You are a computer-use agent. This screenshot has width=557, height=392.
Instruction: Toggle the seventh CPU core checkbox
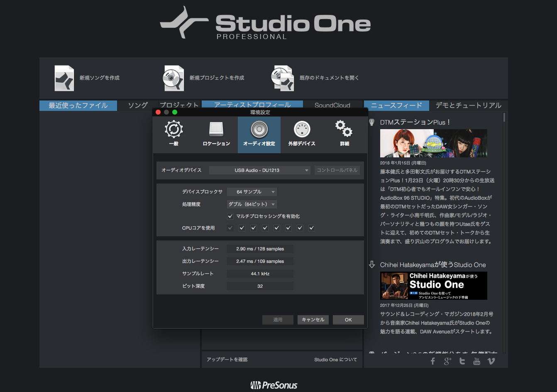(x=300, y=228)
